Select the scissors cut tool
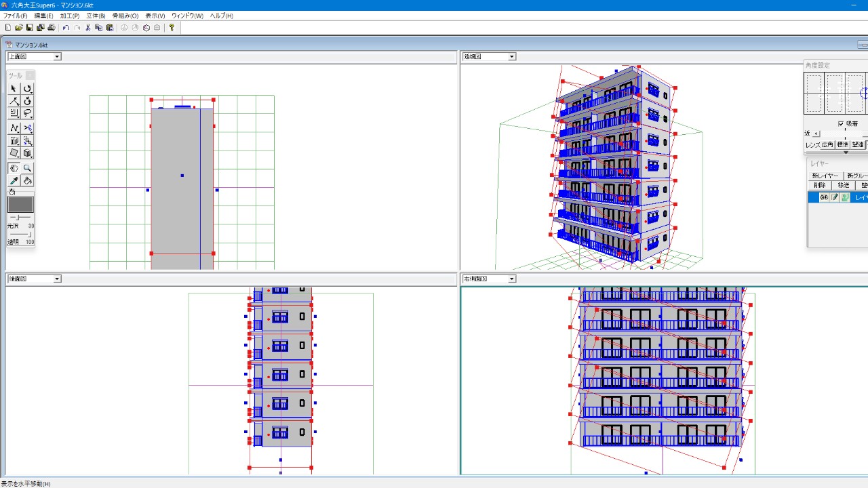This screenshot has height=488, width=868. point(27,127)
